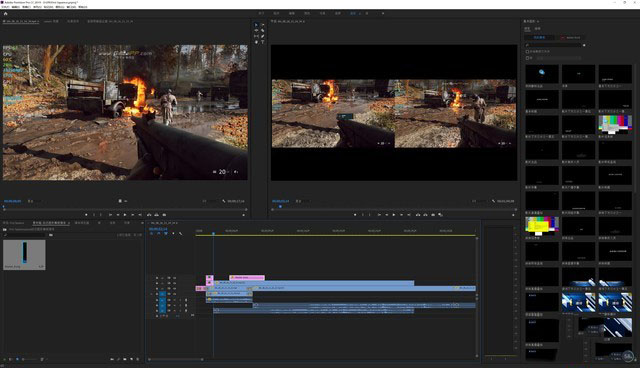Extract the selection in the Program monitor
The height and width of the screenshot is (368, 640).
point(425,215)
